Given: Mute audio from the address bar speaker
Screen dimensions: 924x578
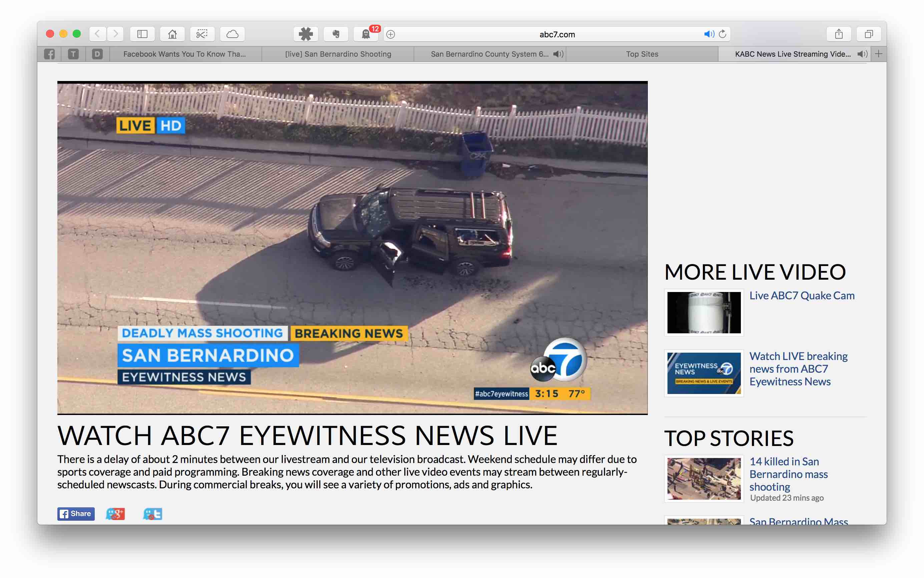Looking at the screenshot, I should click(x=709, y=34).
